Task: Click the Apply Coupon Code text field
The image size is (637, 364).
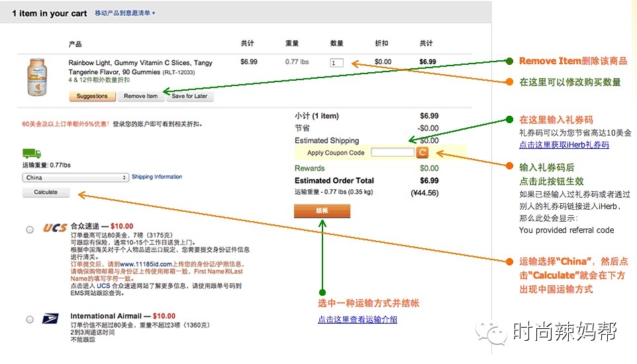Action: pos(393,152)
